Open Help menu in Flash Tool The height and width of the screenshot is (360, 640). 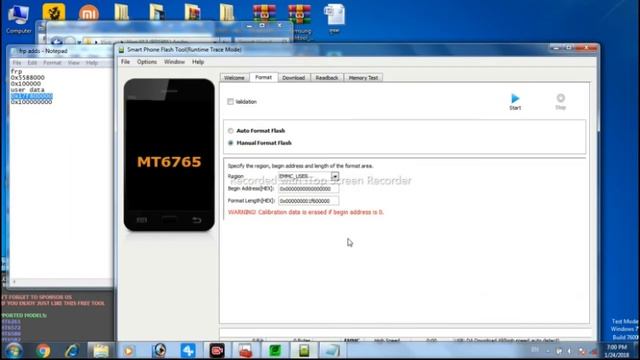point(198,62)
